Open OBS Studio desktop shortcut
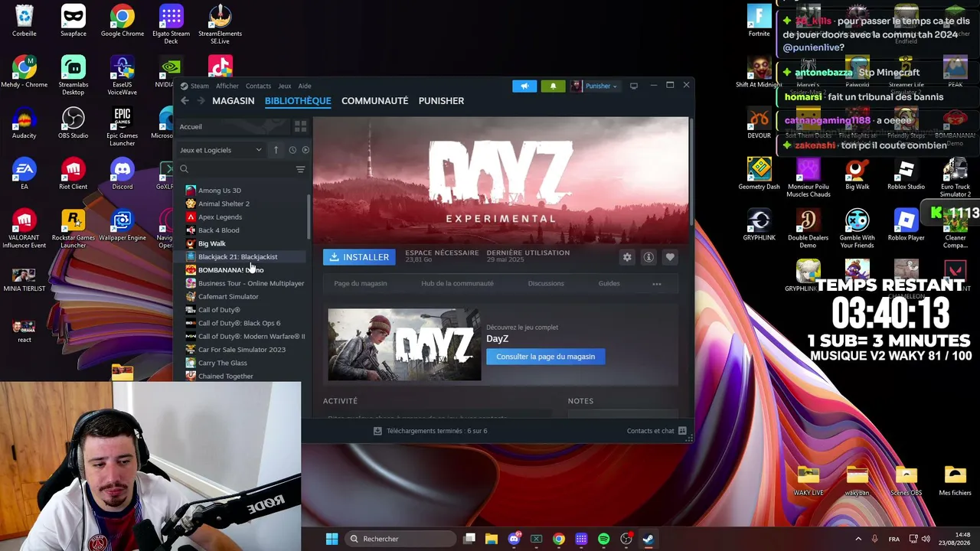 point(73,122)
